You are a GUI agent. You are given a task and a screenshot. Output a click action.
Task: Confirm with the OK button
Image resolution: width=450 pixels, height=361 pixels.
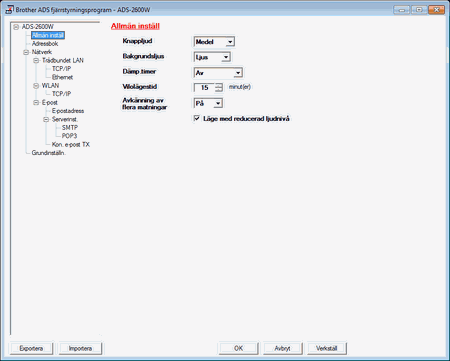click(x=238, y=348)
